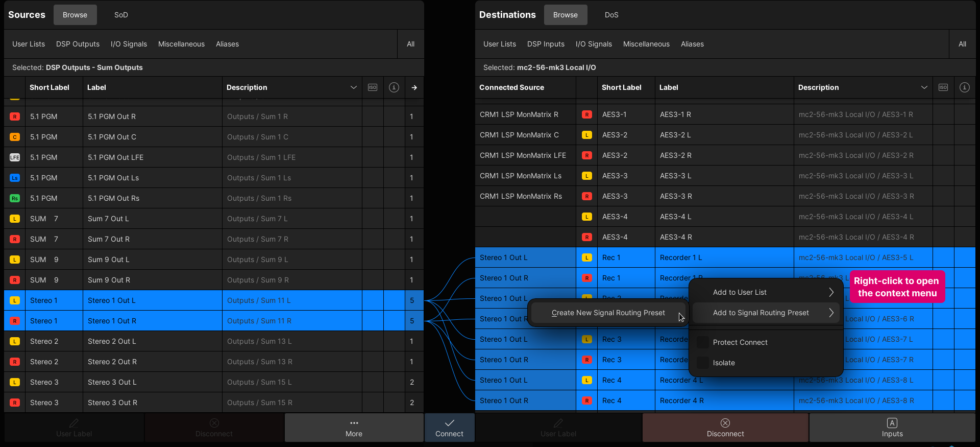Click the green Rs badge for 5.1 PGM
This screenshot has width=980, height=447.
15,198
